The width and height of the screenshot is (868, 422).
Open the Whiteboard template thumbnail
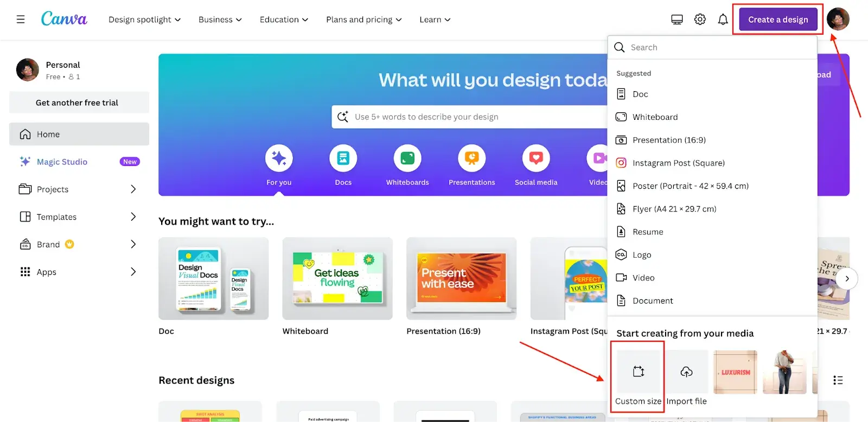337,278
